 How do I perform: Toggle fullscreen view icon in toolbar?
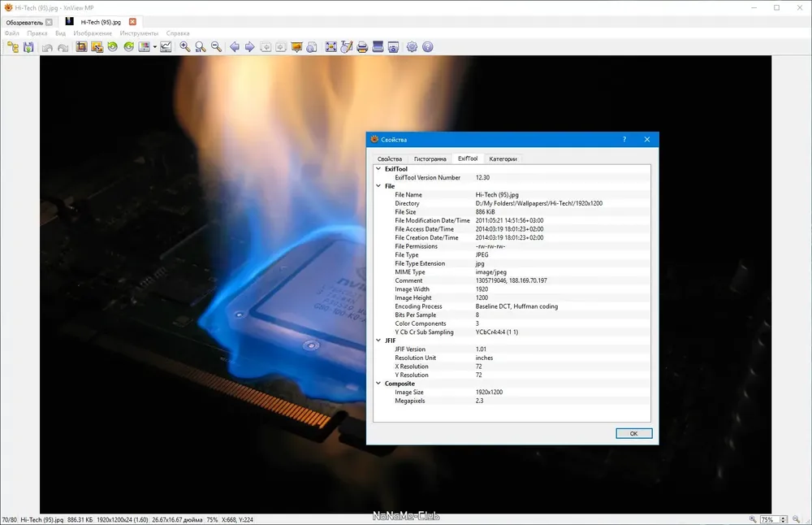click(x=331, y=47)
